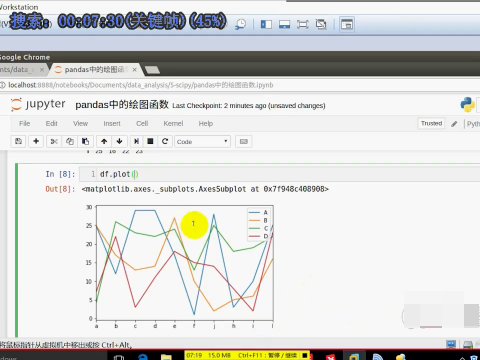The height and width of the screenshot is (360, 480).
Task: Open Task View on the Windows taskbar
Action: pyautogui.click(x=119, y=357)
